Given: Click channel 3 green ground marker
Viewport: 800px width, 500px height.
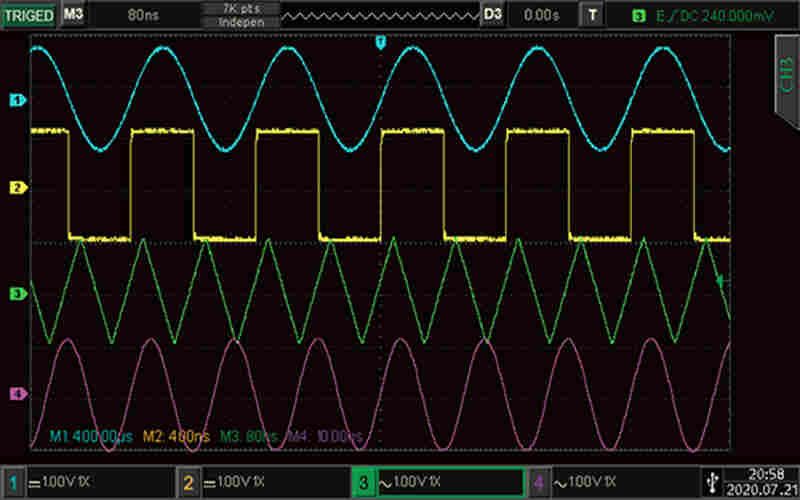Looking at the screenshot, I should point(16,294).
